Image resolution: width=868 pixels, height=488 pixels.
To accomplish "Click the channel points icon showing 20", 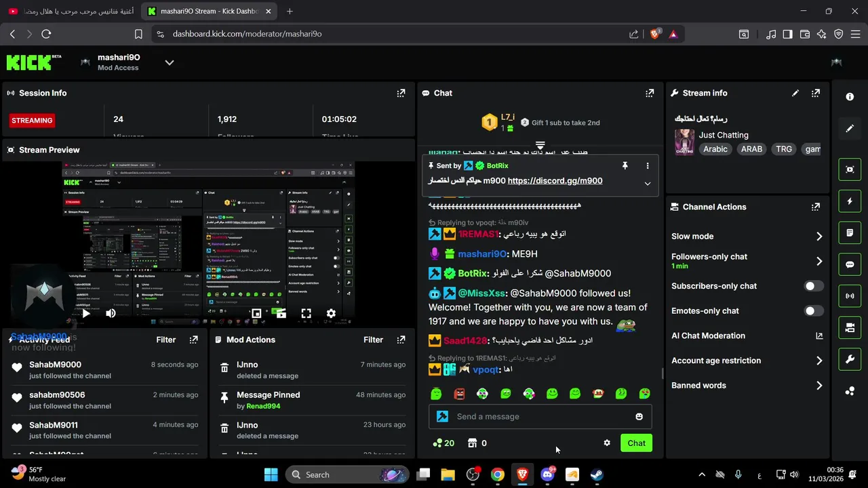I will (x=443, y=443).
